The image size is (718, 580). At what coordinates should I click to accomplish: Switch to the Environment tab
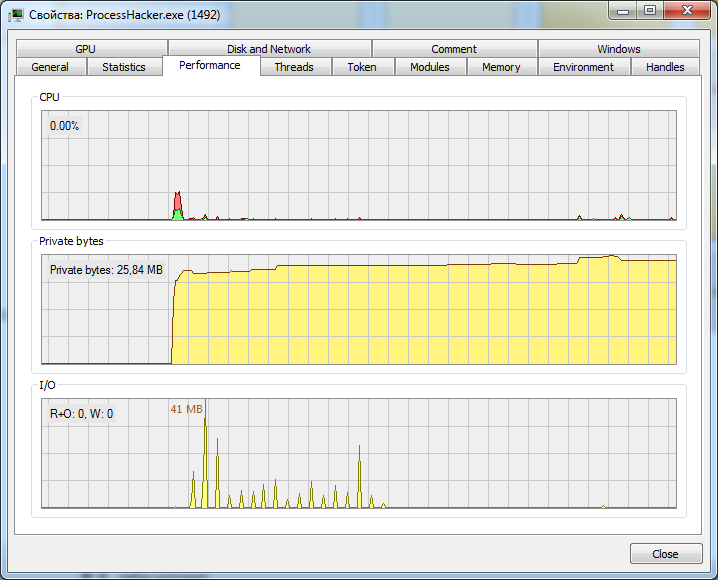(x=584, y=67)
